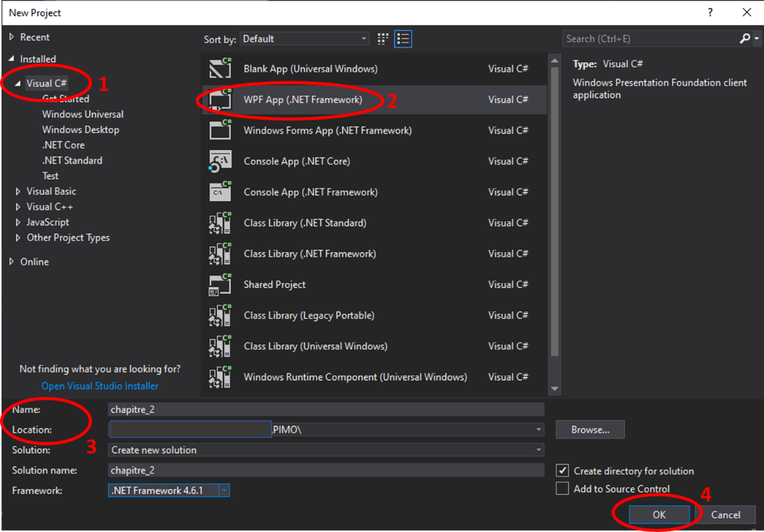Screen dimensions: 764x532
Task: Click the Shared Project template icon
Action: (220, 285)
